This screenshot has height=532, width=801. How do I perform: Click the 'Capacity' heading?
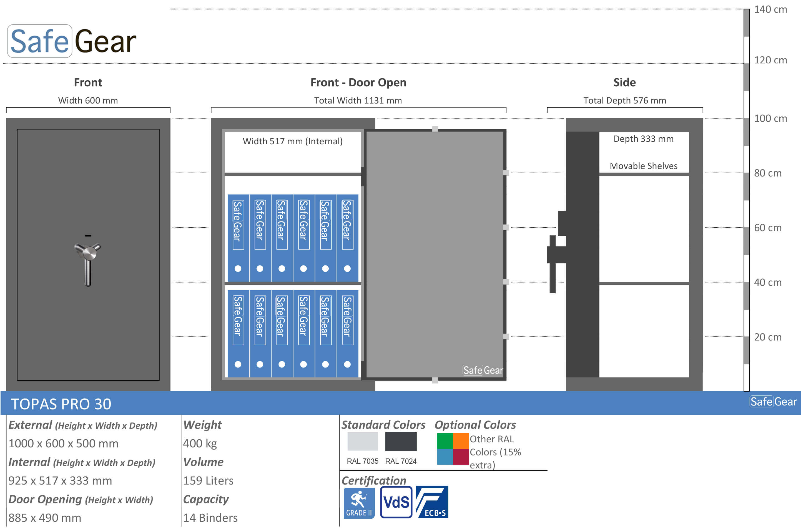[x=206, y=500]
